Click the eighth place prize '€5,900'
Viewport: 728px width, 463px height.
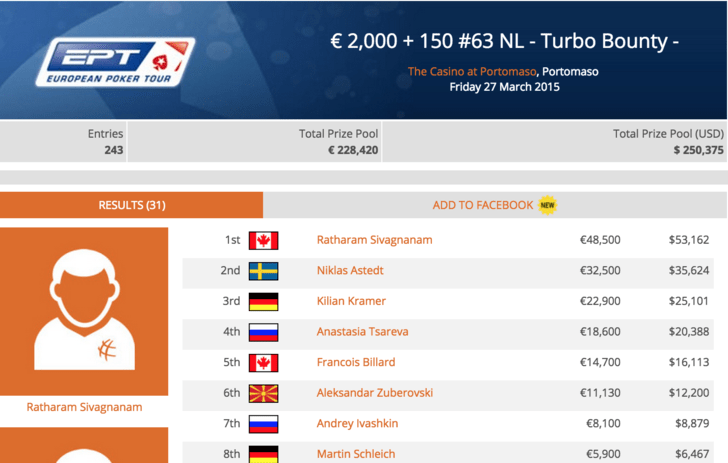603,454
